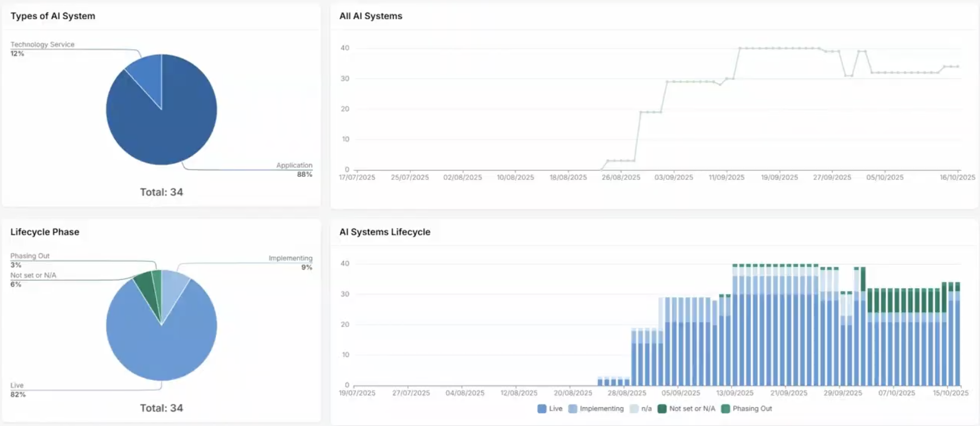Click the 29/09/2025 axis date
980x426 pixels.
pyautogui.click(x=843, y=393)
